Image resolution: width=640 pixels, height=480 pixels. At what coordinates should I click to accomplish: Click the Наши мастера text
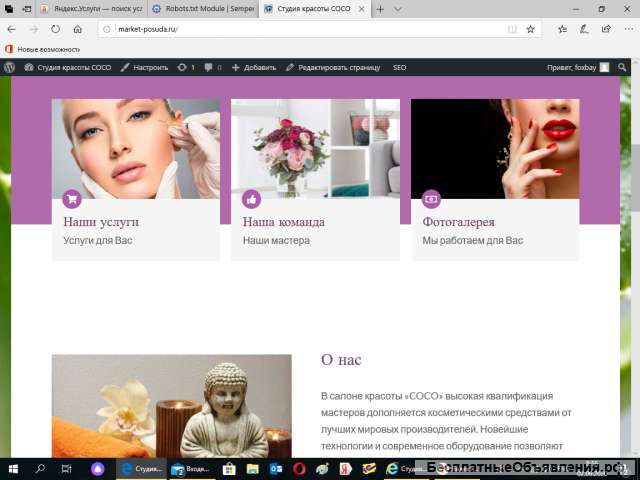tap(276, 240)
